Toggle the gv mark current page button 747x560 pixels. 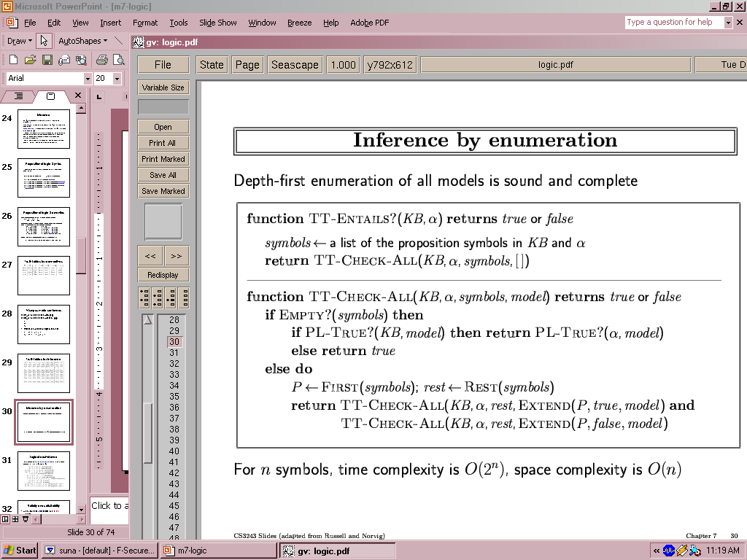(171, 297)
